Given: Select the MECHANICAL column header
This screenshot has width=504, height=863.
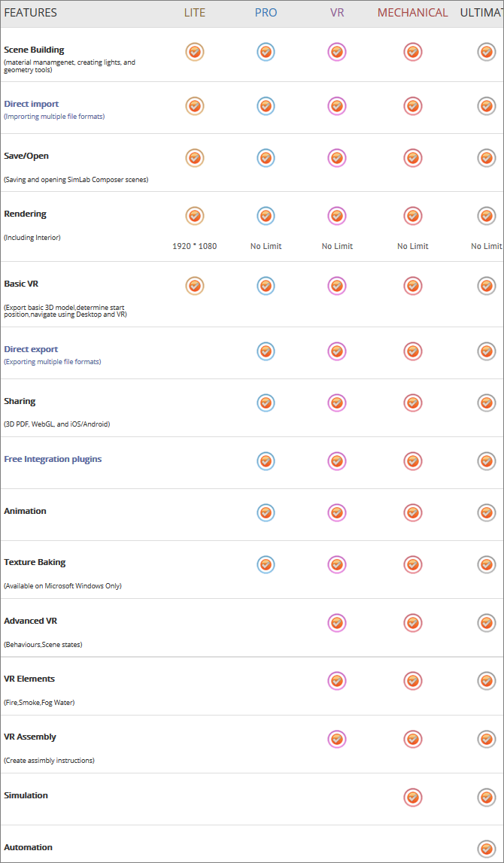Looking at the screenshot, I should tap(412, 13).
